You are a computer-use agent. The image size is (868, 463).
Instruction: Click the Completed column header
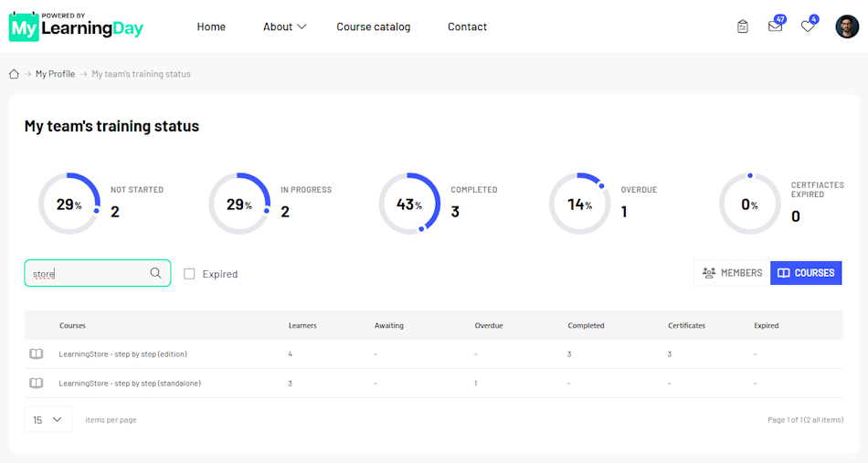(x=586, y=325)
